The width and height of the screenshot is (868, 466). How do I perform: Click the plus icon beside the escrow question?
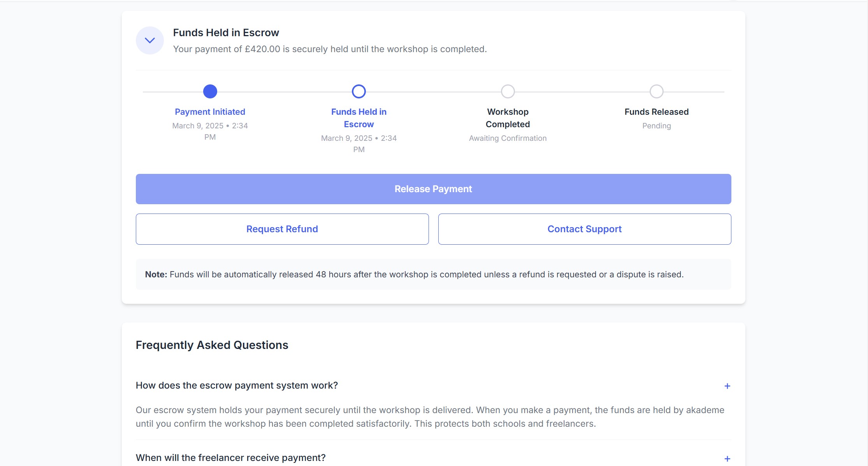coord(727,386)
